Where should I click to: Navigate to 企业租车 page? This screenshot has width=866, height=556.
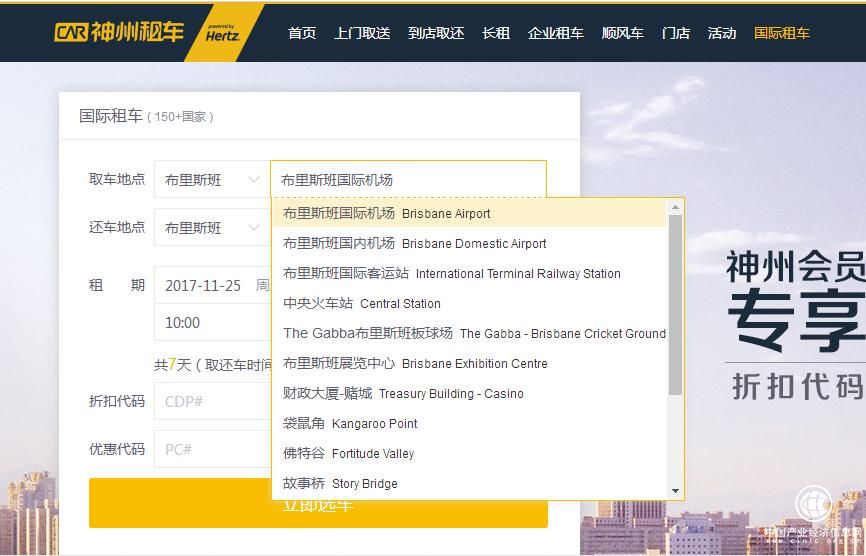click(x=556, y=33)
